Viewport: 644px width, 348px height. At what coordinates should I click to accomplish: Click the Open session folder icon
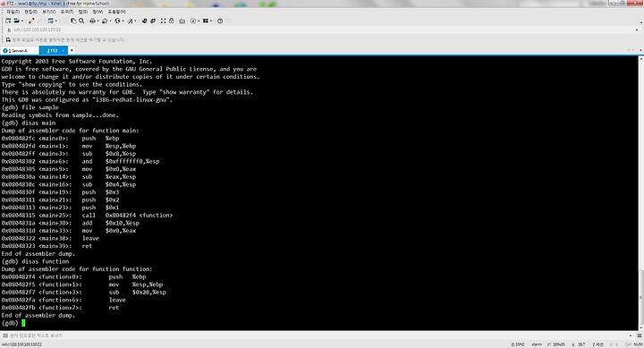17,21
